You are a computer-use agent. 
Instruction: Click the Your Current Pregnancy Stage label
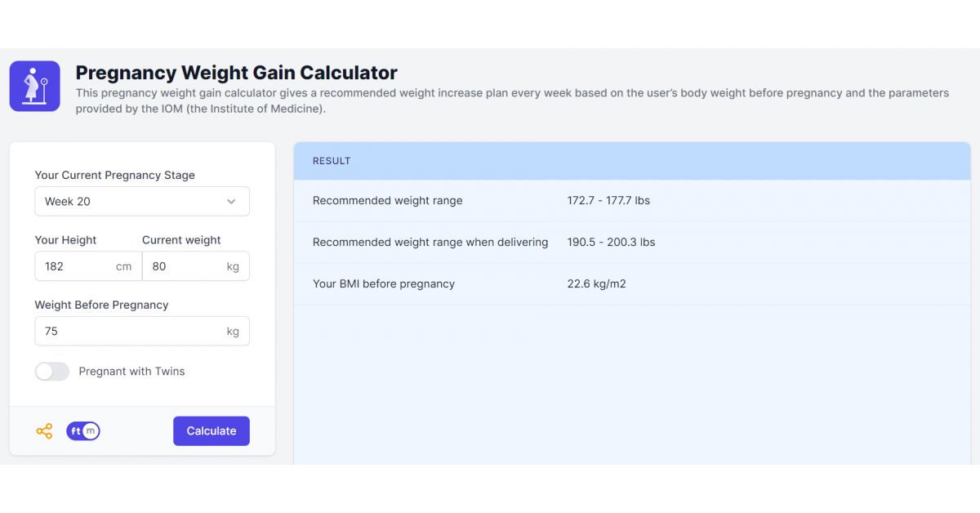tap(114, 176)
